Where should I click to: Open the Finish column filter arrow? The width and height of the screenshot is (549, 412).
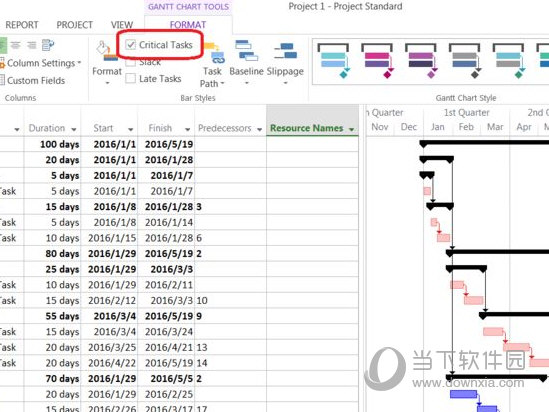pos(187,129)
